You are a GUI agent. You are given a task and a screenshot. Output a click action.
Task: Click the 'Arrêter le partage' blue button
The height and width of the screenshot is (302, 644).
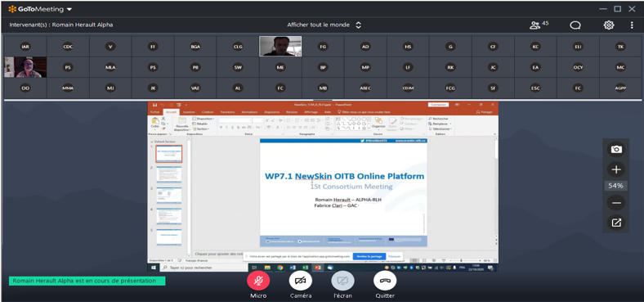(369, 256)
